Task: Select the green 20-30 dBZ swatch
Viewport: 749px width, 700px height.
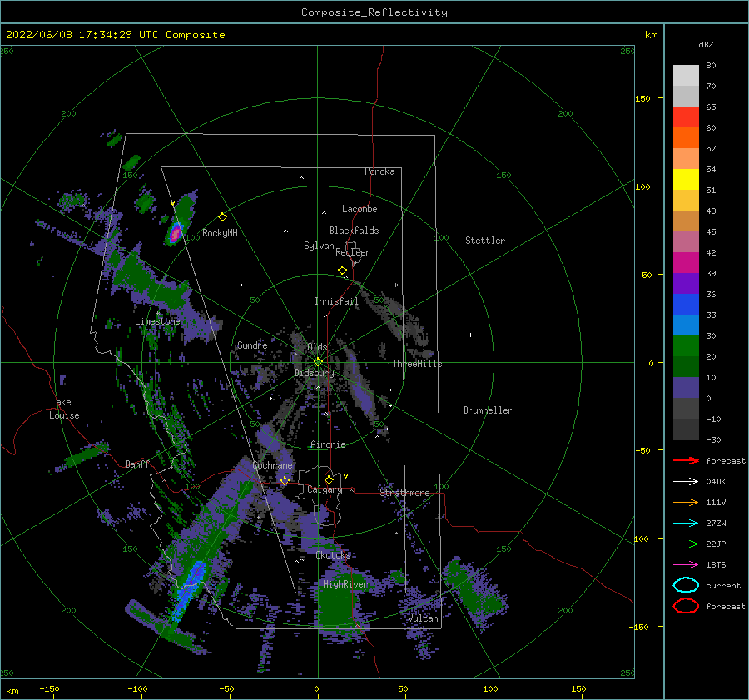Action: 686,346
